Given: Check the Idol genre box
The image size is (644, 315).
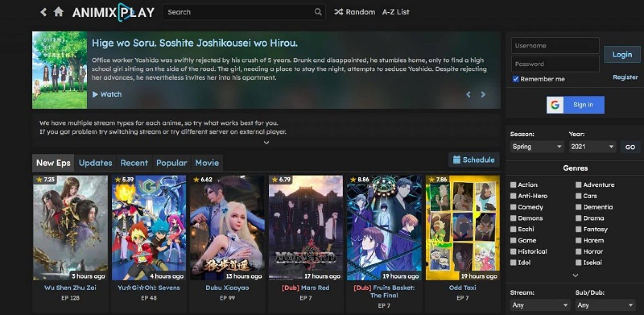Looking at the screenshot, I should (x=514, y=262).
